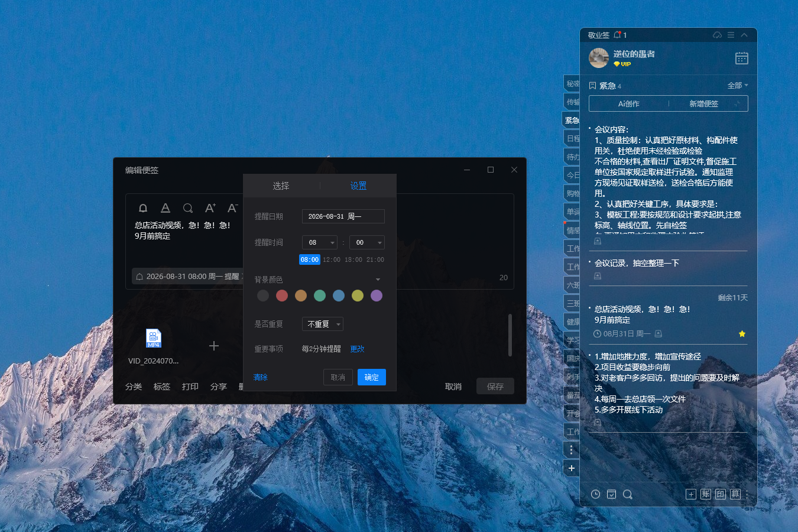Pick the purple background swatch
This screenshot has height=532, width=798.
coord(377,296)
